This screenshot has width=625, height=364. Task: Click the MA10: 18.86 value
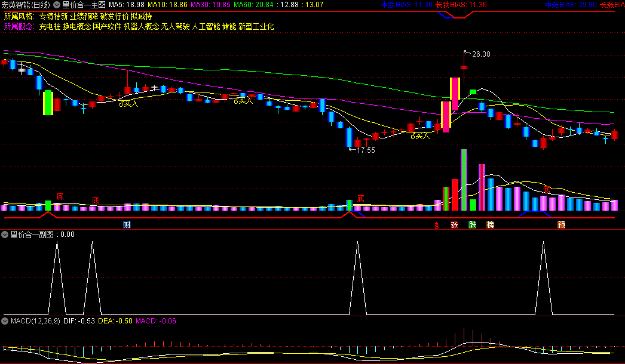coord(167,5)
